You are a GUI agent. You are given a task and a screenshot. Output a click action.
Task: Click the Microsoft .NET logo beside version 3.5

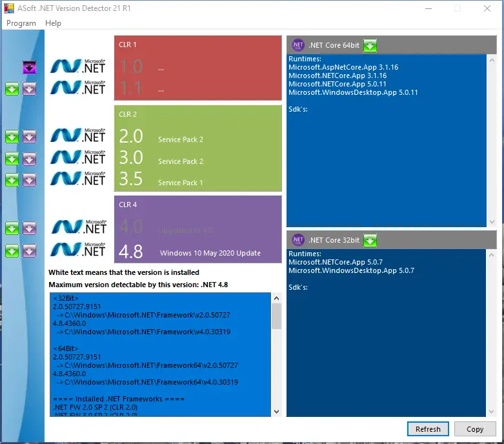tap(78, 178)
